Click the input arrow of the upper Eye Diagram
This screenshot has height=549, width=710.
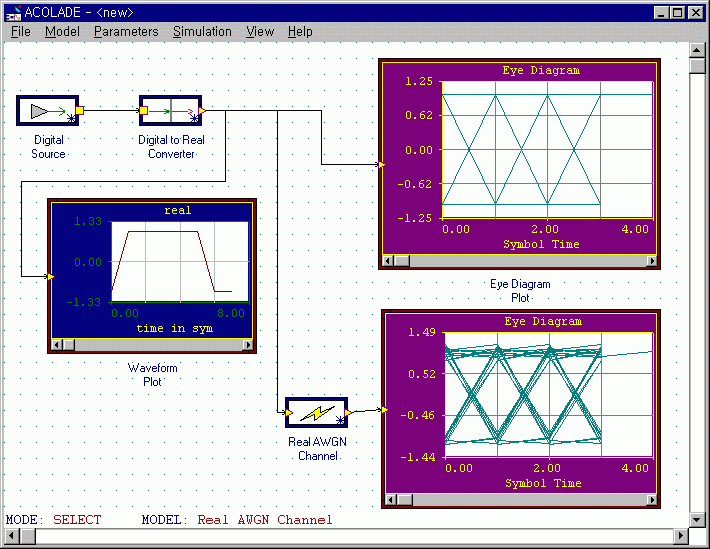(380, 164)
